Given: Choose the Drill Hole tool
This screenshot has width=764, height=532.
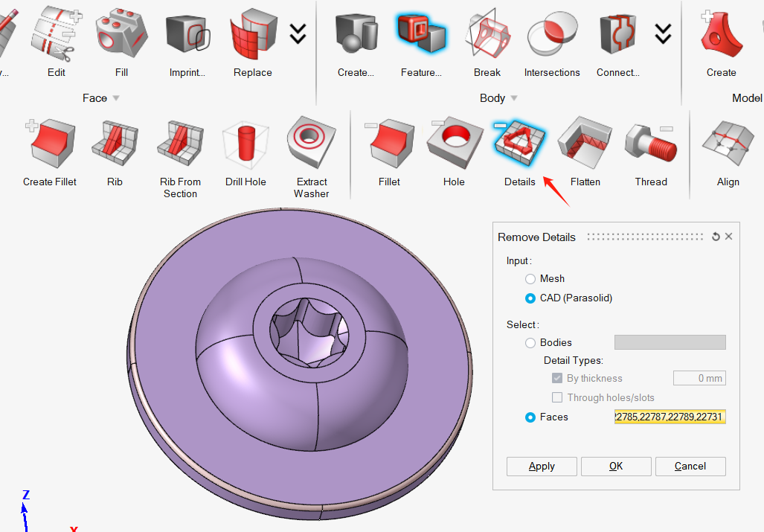Looking at the screenshot, I should pos(245,144).
